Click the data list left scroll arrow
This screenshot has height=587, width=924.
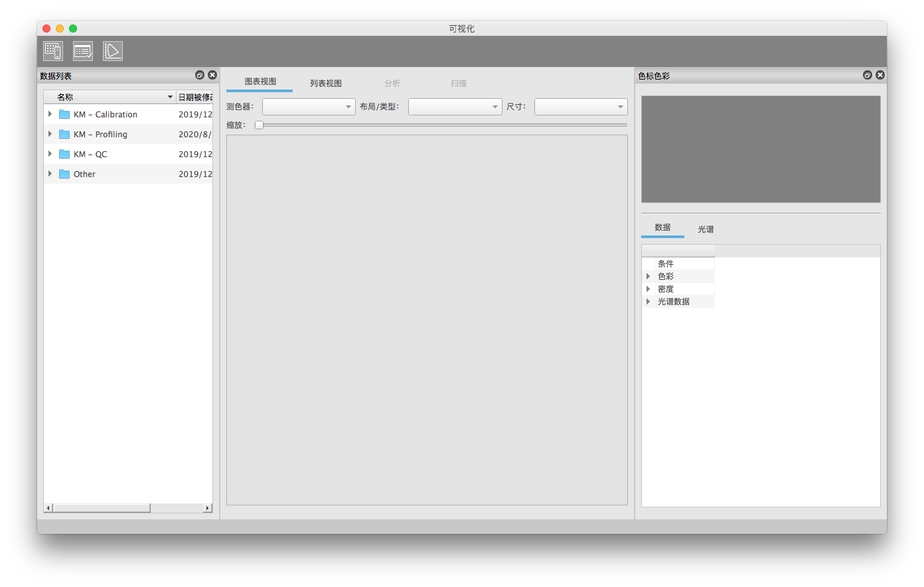[x=48, y=508]
